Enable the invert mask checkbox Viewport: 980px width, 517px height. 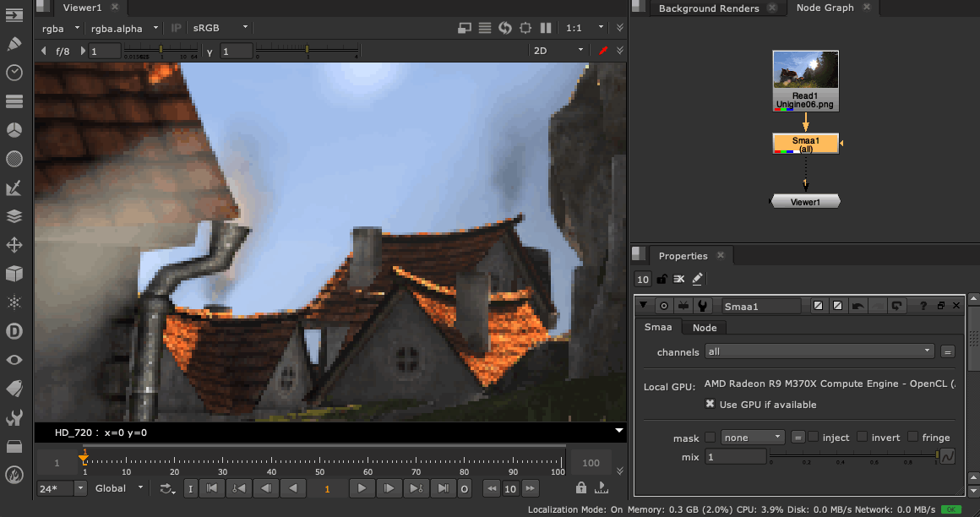(862, 437)
